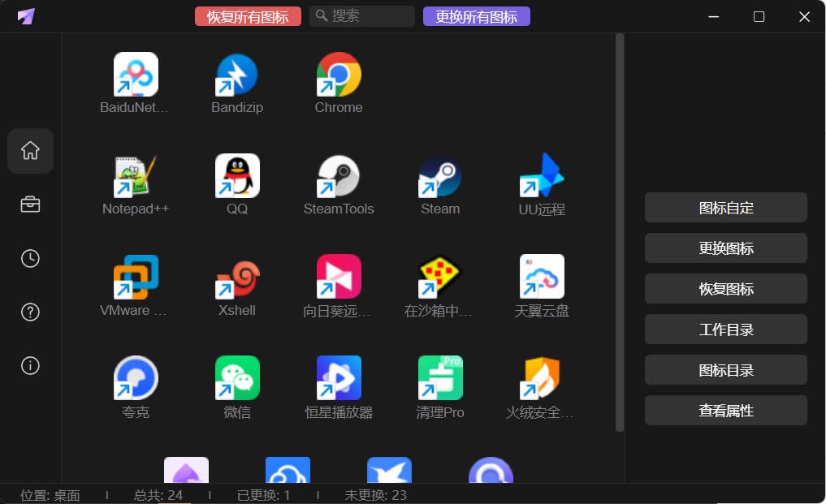This screenshot has width=826, height=504.
Task: Open the home view in the sidebar
Action: (30, 151)
